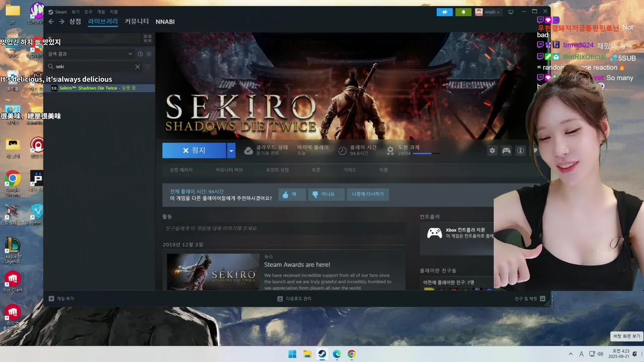Click the blue 정지 stop button
The image size is (644, 362).
click(x=194, y=150)
